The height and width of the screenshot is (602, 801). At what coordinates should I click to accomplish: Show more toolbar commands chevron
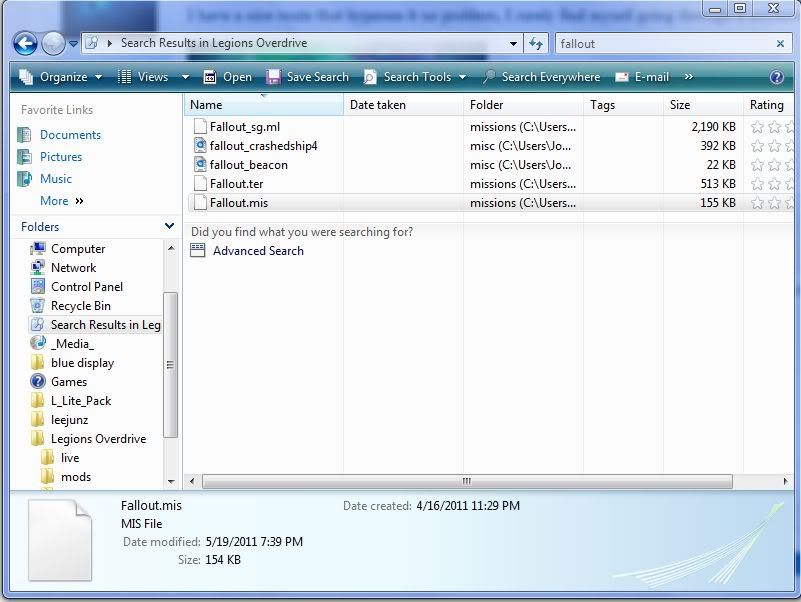[689, 77]
